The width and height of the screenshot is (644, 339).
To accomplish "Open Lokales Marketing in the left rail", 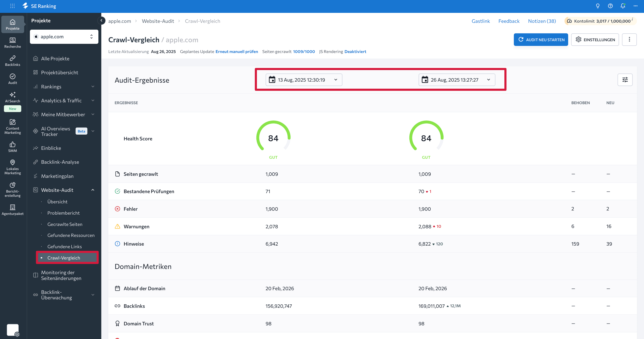I will click(x=13, y=167).
